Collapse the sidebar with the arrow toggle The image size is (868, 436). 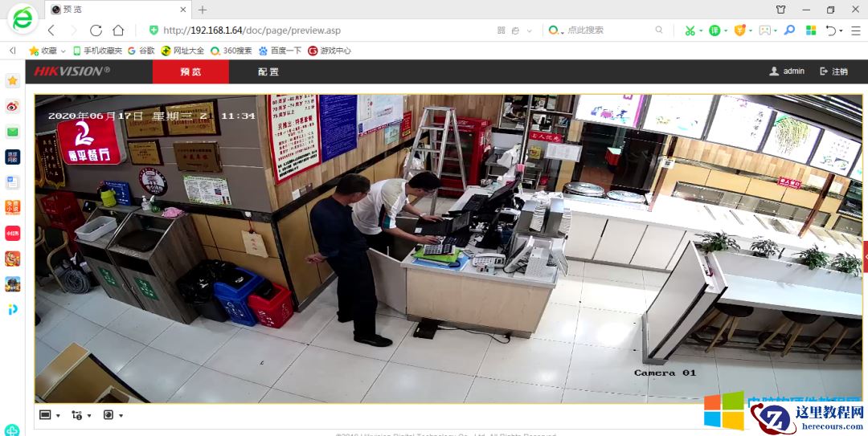tap(12, 51)
